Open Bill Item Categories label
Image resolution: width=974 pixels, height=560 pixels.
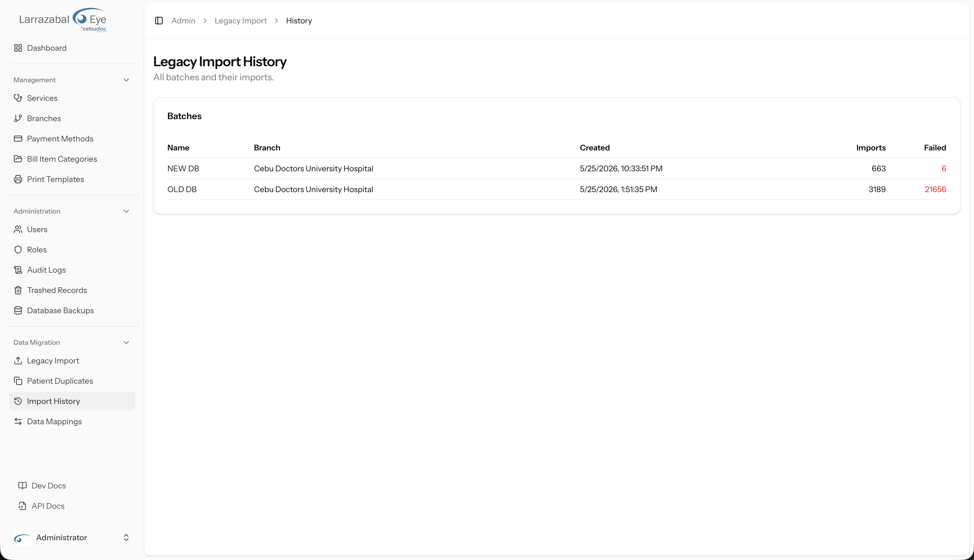pyautogui.click(x=62, y=159)
